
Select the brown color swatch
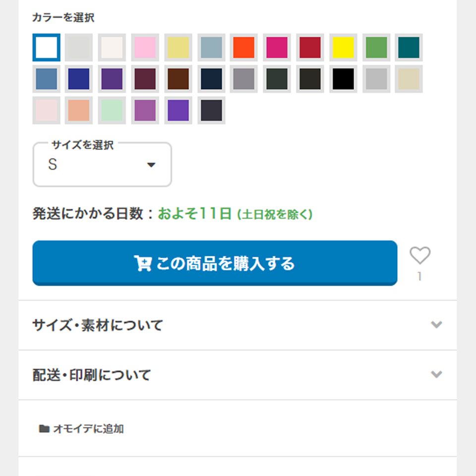(178, 79)
